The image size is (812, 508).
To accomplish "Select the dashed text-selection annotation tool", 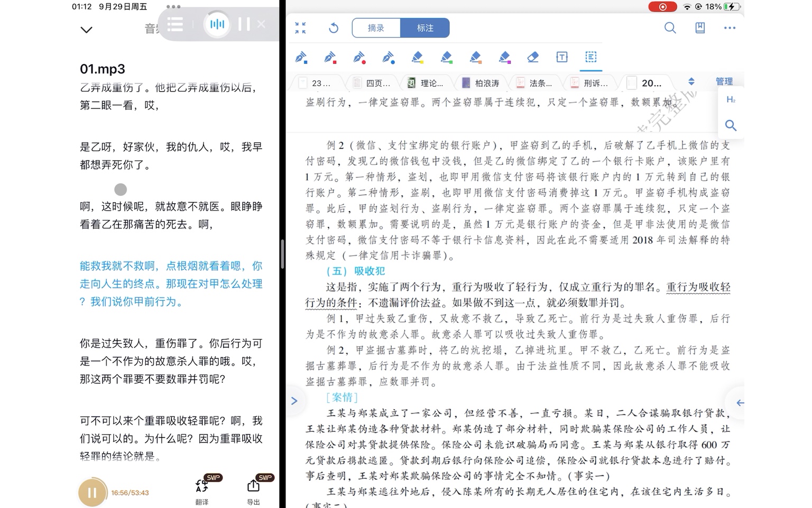I will click(591, 57).
